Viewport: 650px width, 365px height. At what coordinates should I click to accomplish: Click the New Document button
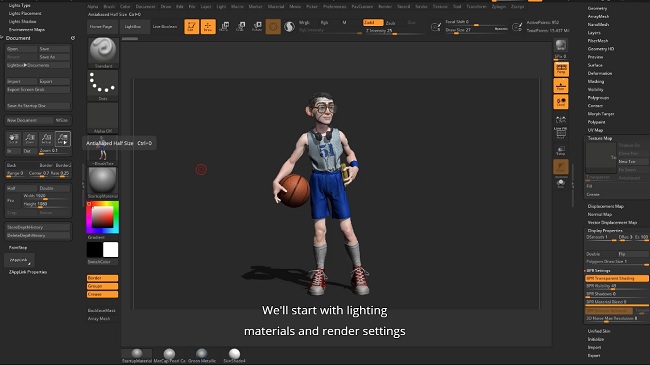coord(29,120)
